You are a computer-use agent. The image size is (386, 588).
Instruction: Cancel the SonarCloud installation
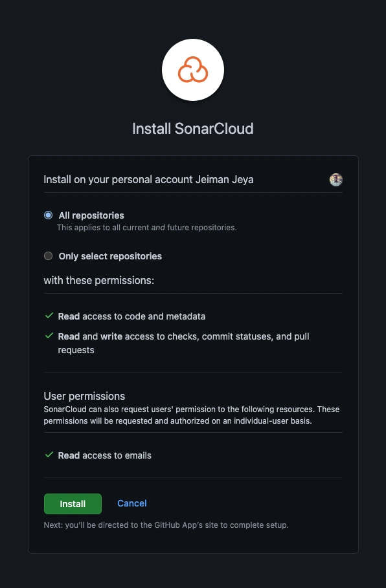(131, 503)
